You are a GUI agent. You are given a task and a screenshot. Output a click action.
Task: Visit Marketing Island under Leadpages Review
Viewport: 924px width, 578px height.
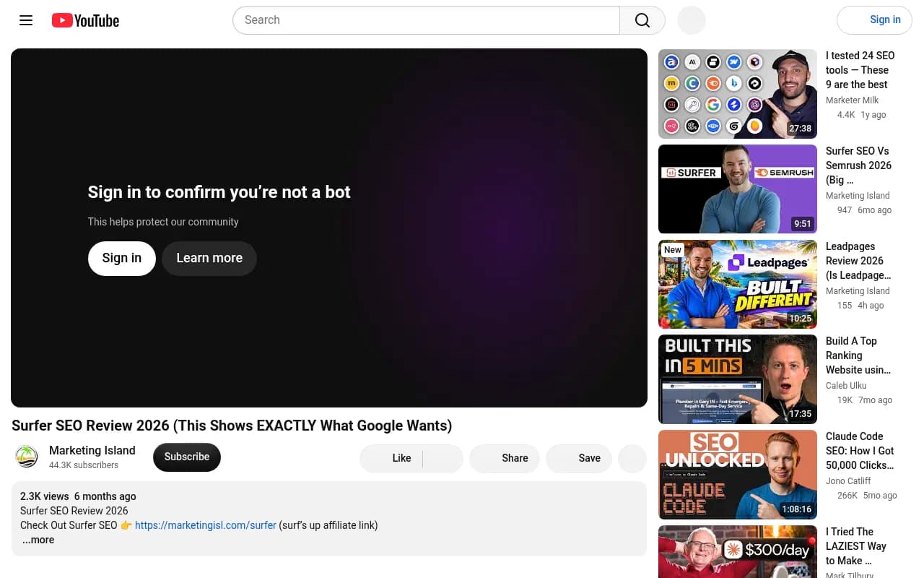(858, 291)
